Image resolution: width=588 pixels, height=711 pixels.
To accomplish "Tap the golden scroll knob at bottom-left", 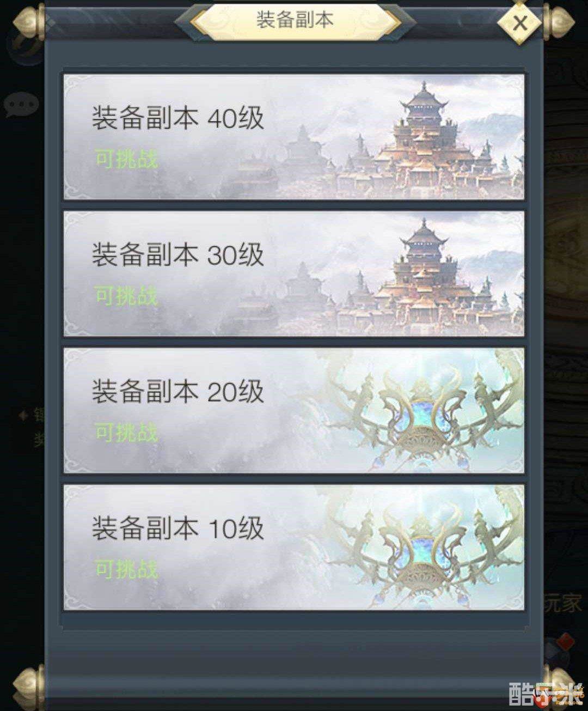I will pos(28,688).
